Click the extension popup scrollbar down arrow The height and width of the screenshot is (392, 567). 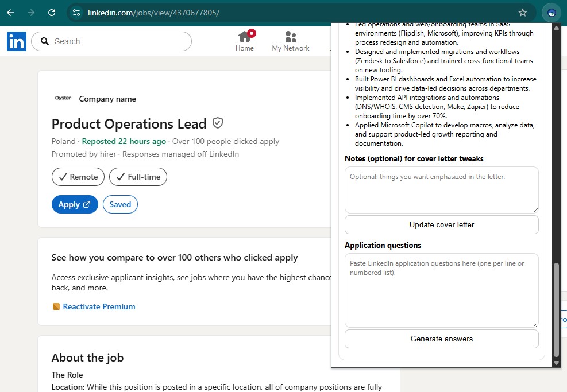pyautogui.click(x=556, y=363)
